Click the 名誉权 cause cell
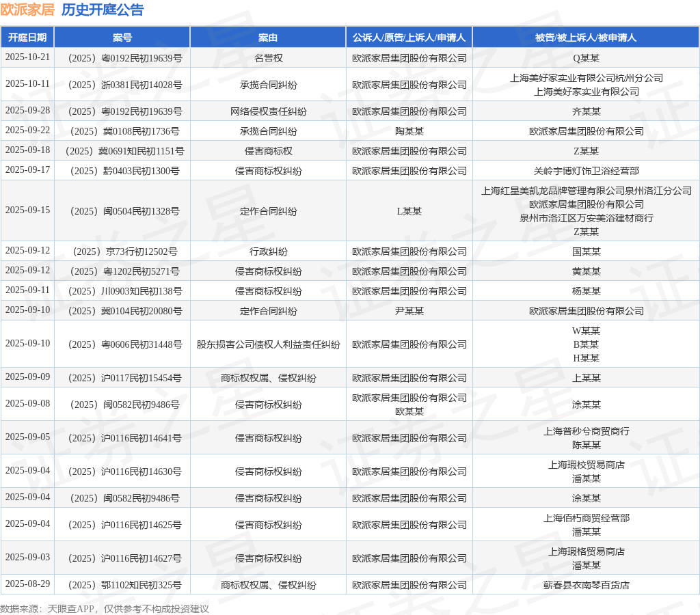 tap(268, 58)
